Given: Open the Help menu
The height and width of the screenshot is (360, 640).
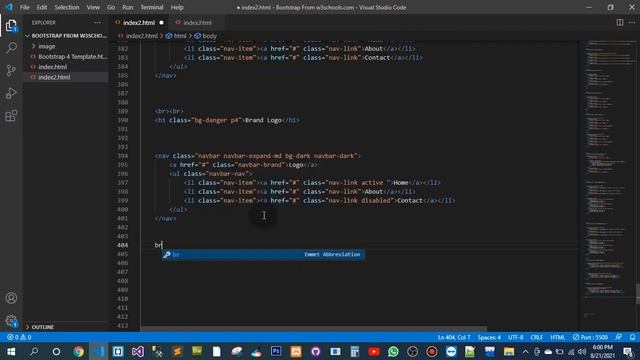Looking at the screenshot, I should [x=177, y=7].
